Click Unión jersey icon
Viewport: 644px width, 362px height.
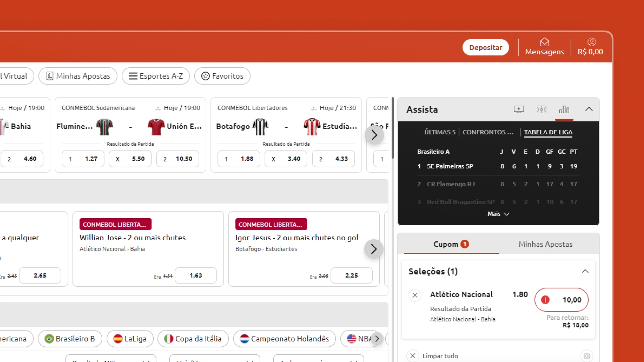pos(156,127)
